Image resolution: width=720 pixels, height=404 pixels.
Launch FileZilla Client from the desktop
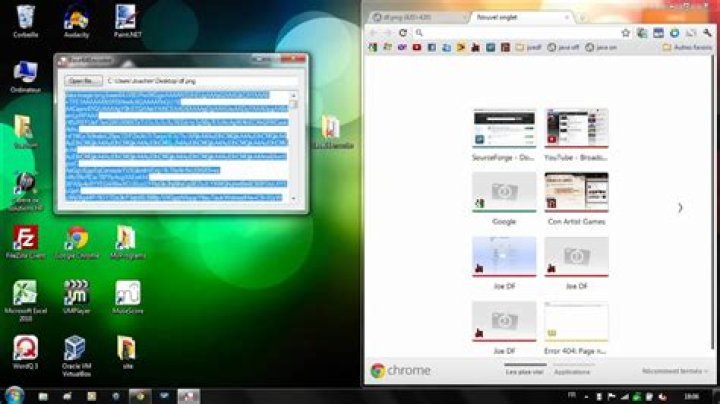[26, 238]
